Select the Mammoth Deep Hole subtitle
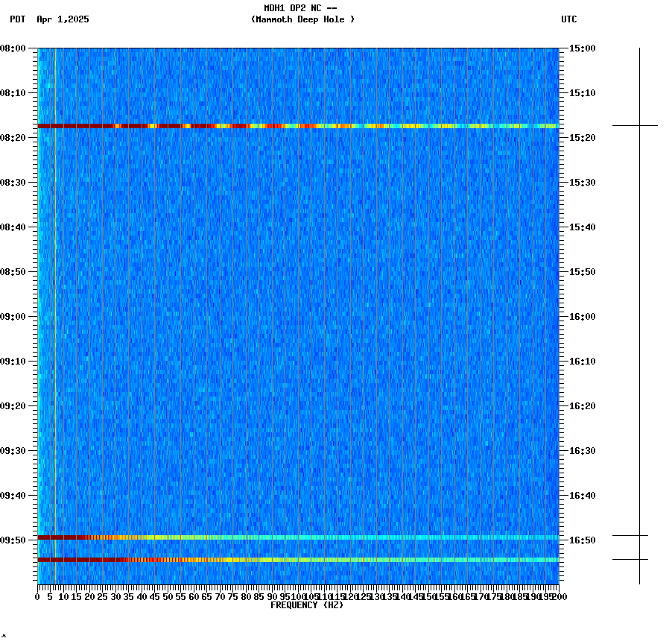The height and width of the screenshot is (644, 672). click(x=302, y=20)
